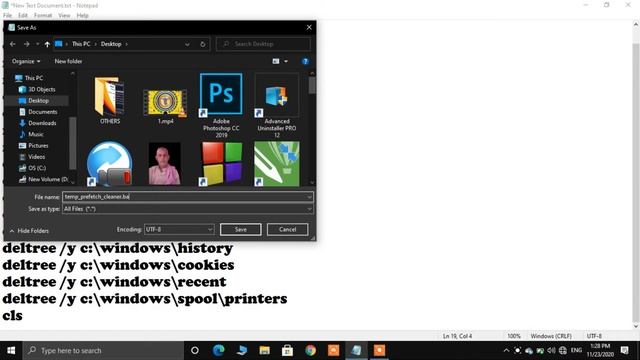Click the Save button
Screen dimensions: 640x360
pyautogui.click(x=240, y=229)
